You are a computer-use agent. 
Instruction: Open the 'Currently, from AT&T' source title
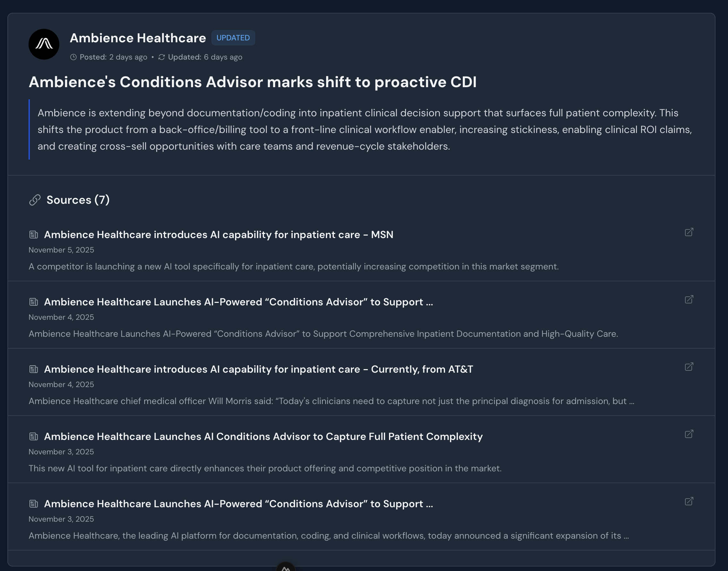pos(258,369)
